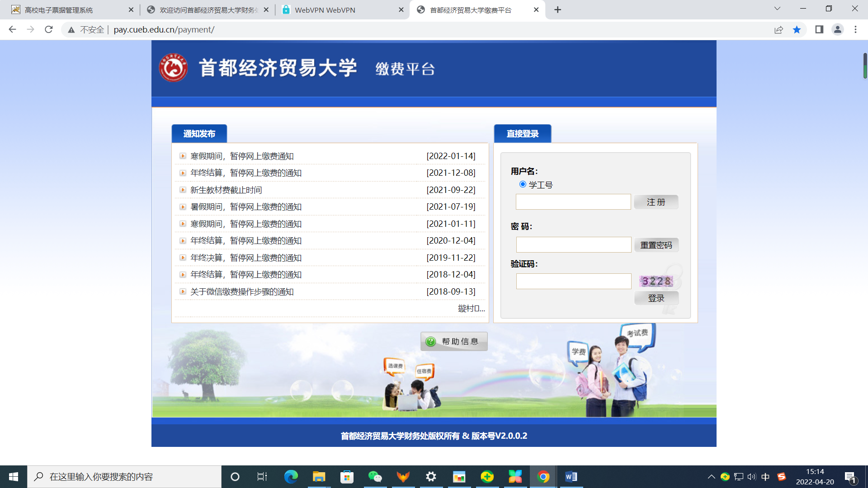Click the not-secure warning icon
Viewport: 868px width, 488px height.
71,30
